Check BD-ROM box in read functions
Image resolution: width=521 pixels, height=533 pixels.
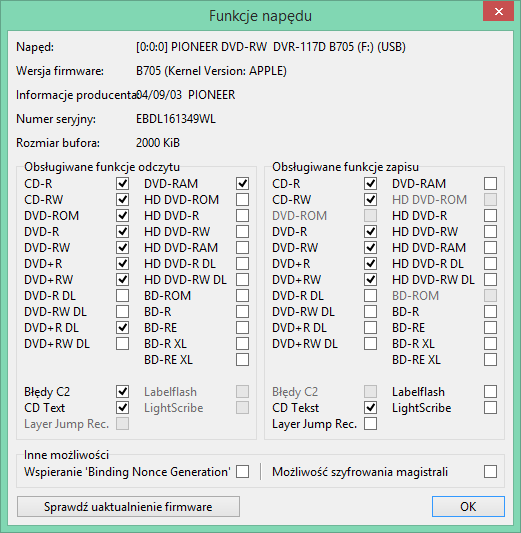(242, 296)
